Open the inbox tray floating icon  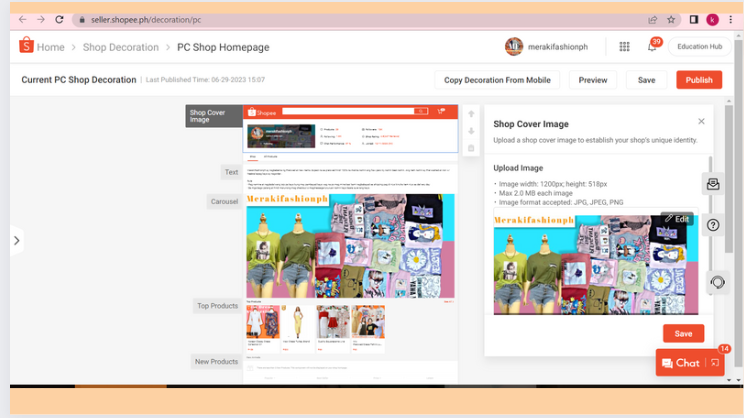click(x=713, y=185)
